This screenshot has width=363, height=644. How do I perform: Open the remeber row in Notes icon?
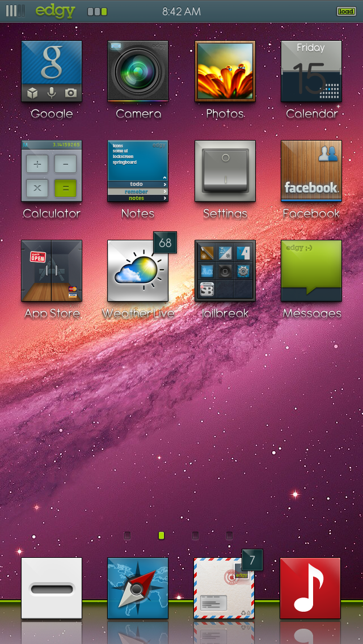(x=138, y=192)
